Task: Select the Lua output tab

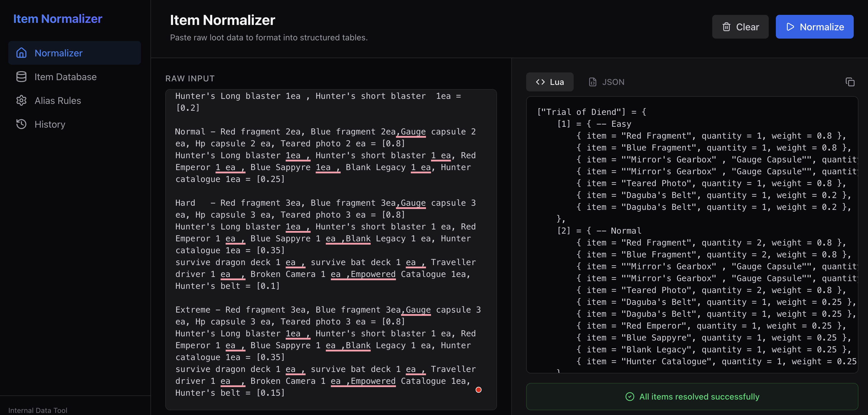Action: click(x=550, y=82)
